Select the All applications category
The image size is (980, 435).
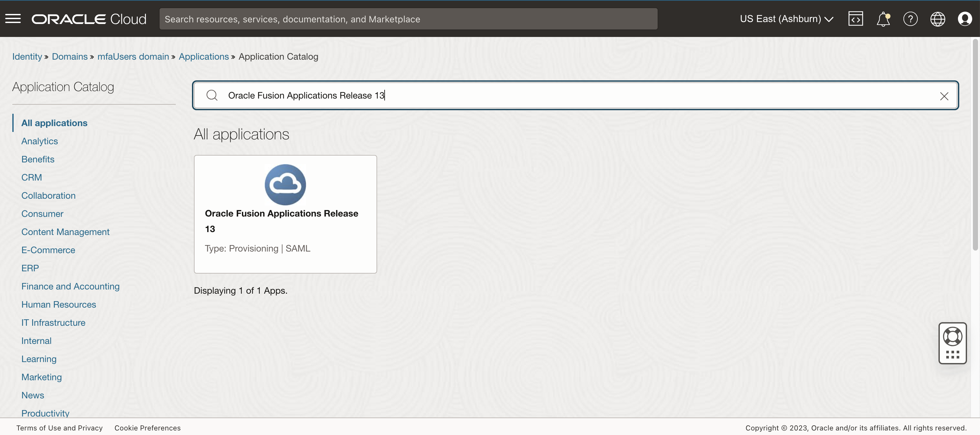point(54,123)
